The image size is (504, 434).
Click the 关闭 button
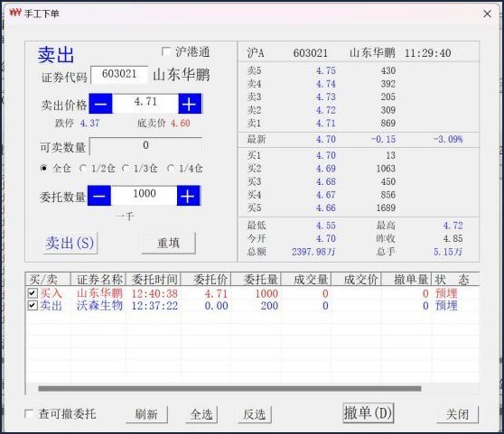457,414
